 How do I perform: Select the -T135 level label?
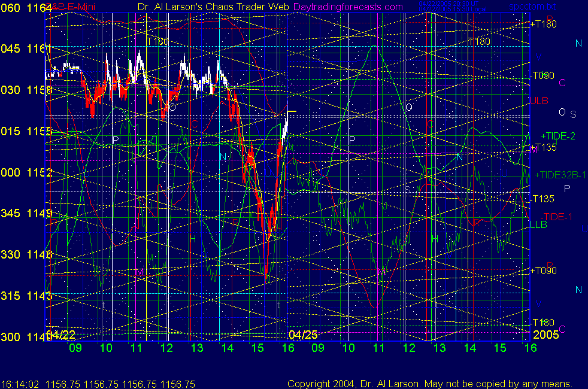542,199
